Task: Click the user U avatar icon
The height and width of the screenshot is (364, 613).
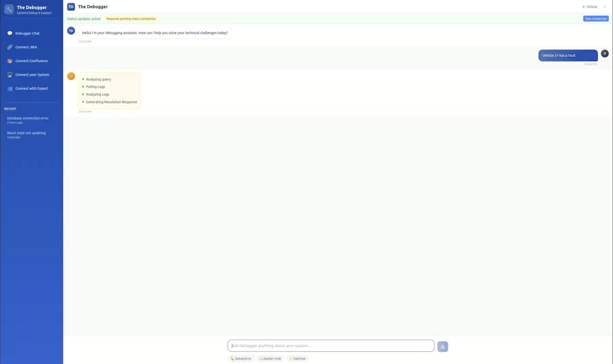Action: [605, 53]
